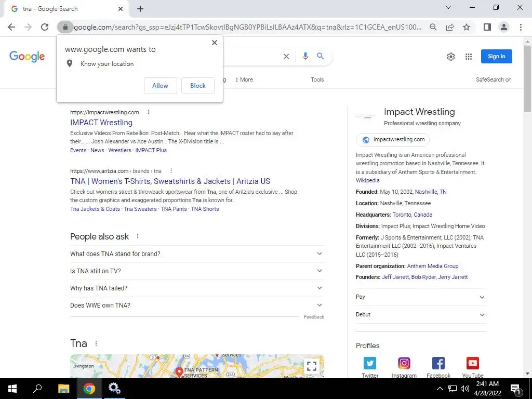The image size is (532, 399).
Task: Expand the Pay section
Action: pos(421,297)
